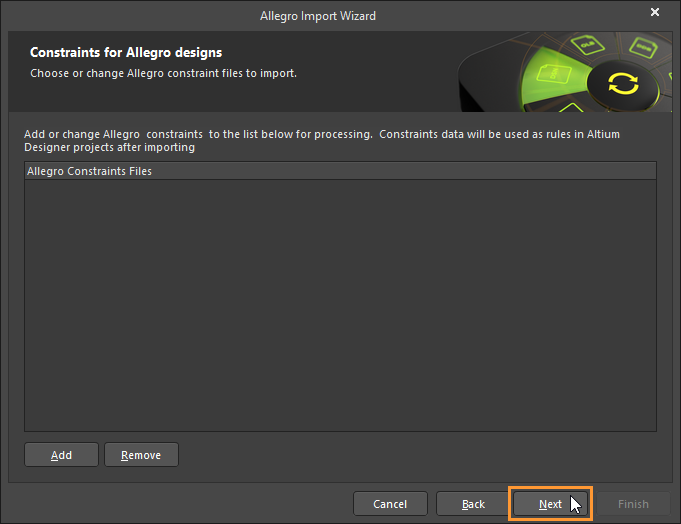The height and width of the screenshot is (524, 681).
Task: Close the Allegro Import Wizard window
Action: 655,12
